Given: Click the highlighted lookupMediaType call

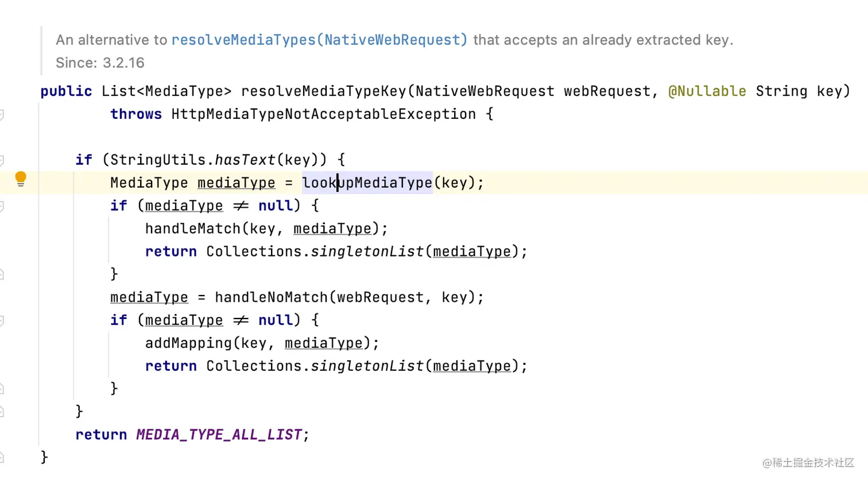Looking at the screenshot, I should [367, 182].
